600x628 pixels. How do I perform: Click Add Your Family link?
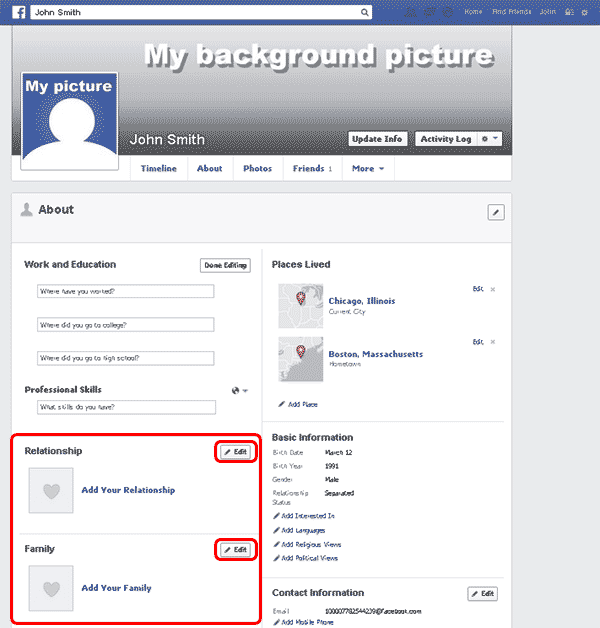tap(117, 588)
